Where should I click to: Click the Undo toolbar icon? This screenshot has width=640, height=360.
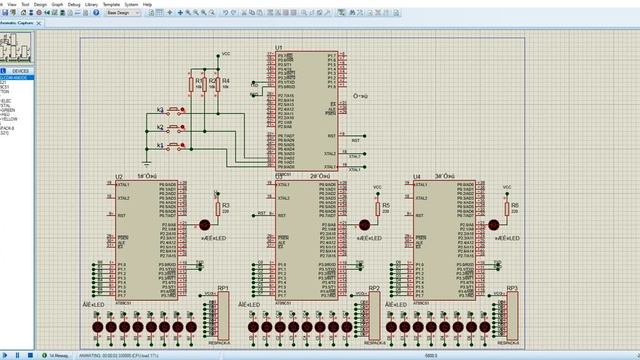tap(225, 13)
